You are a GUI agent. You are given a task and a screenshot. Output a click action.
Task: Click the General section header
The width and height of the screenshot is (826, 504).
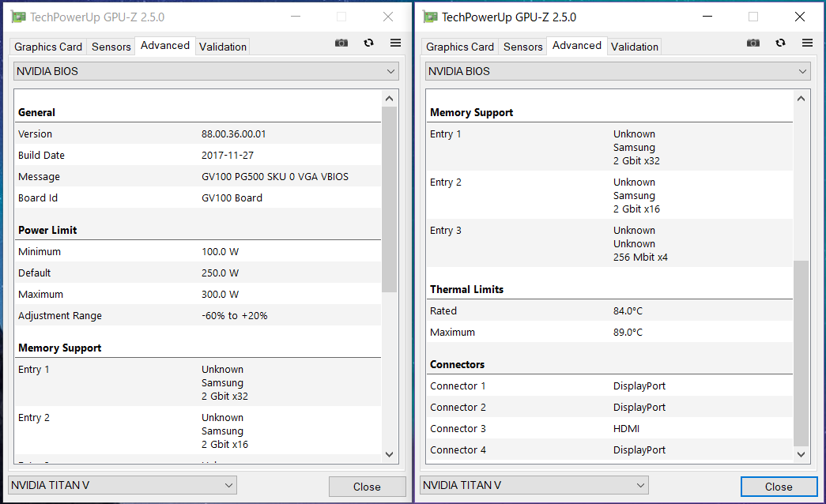[x=37, y=113]
